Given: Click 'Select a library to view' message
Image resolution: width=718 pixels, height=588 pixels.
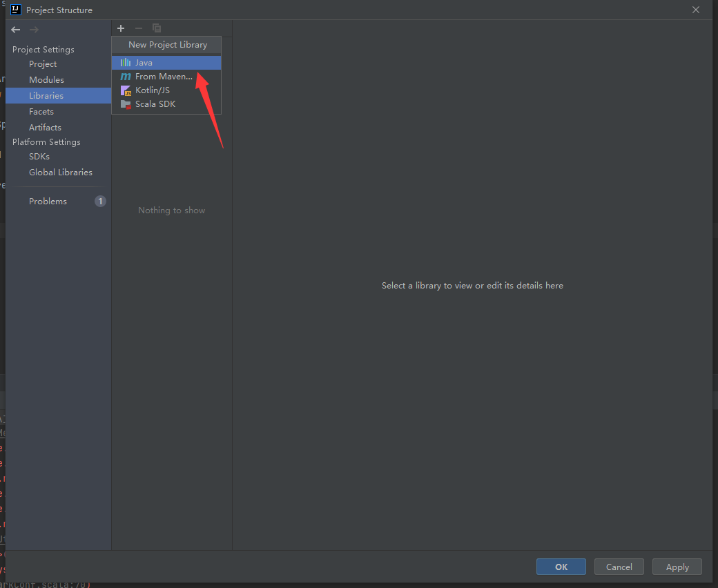Looking at the screenshot, I should [x=472, y=286].
